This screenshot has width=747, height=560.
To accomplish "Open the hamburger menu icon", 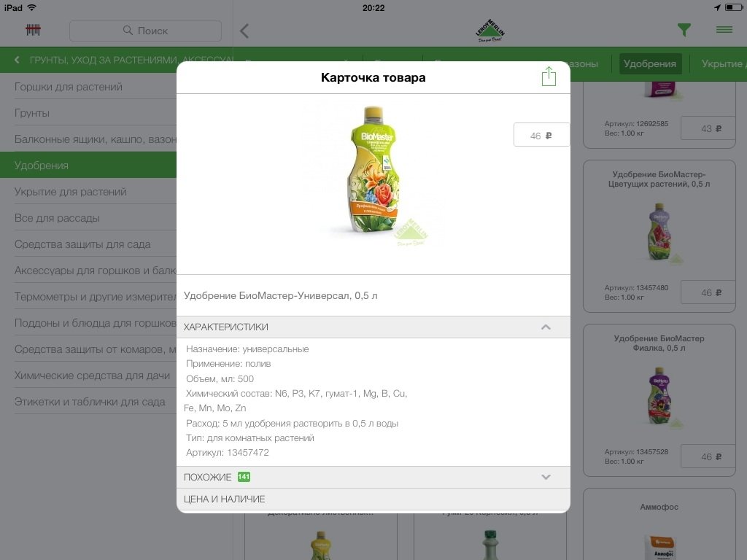I will click(x=724, y=30).
